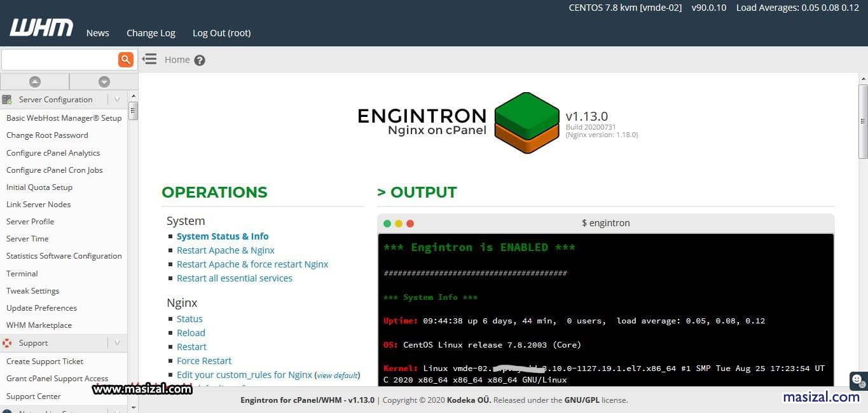Click Edit your custom_rules for Nginx
The width and height of the screenshot is (868, 413).
pyautogui.click(x=244, y=375)
